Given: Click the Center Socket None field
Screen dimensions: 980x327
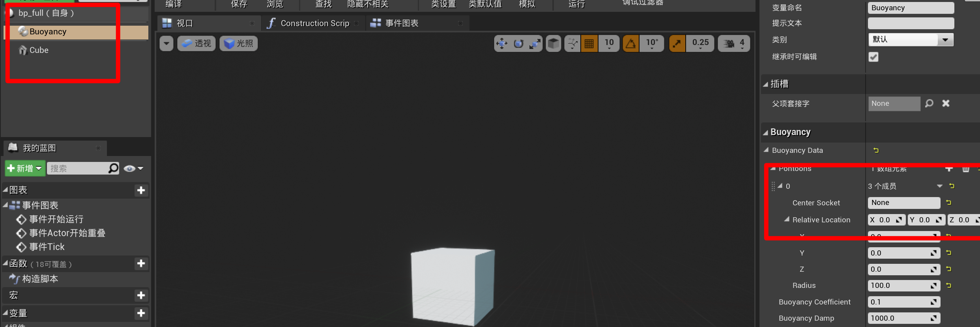Looking at the screenshot, I should point(904,203).
